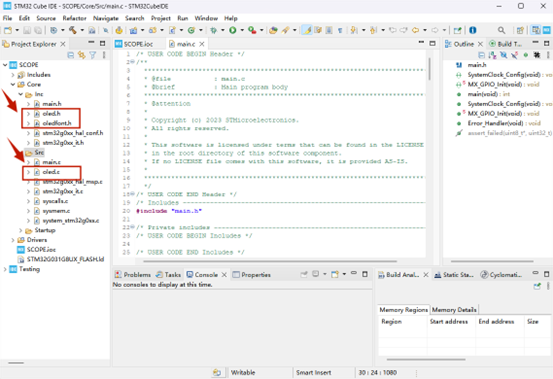Image resolution: width=553 pixels, height=379 pixels.
Task: Switch to the SCOPE.ioc editor tab
Action: 134,44
